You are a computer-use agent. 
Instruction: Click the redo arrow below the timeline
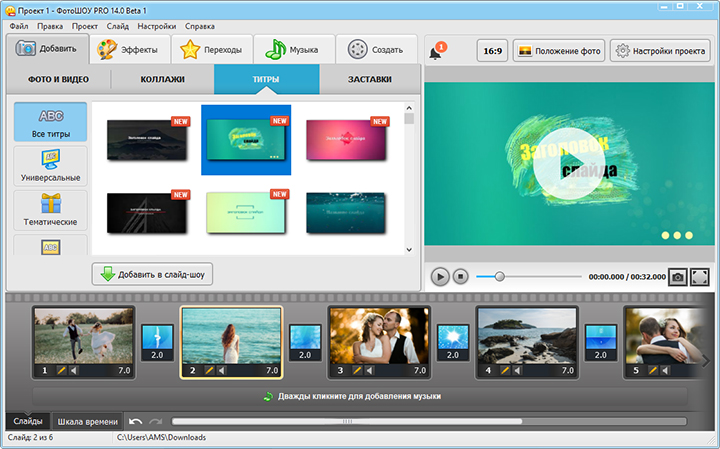[156, 422]
